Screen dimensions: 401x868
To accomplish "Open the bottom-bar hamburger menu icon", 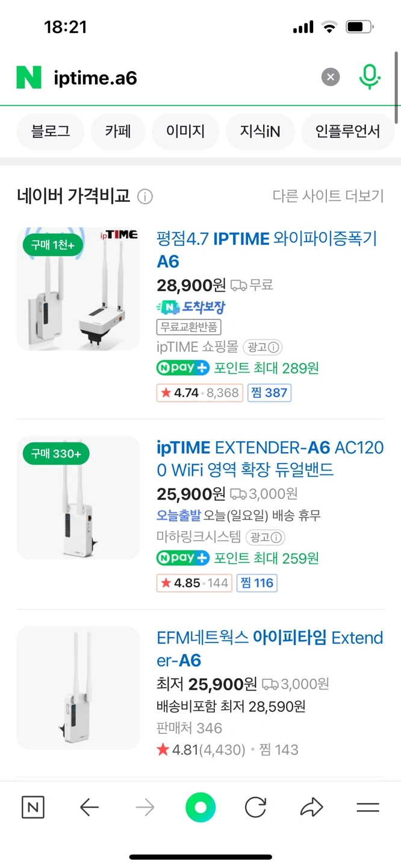I will [x=367, y=807].
